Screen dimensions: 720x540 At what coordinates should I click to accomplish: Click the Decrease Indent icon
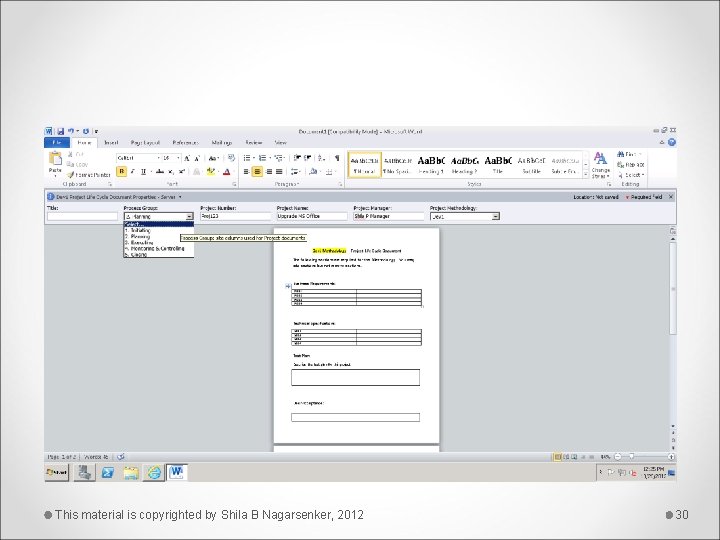pyautogui.click(x=297, y=158)
